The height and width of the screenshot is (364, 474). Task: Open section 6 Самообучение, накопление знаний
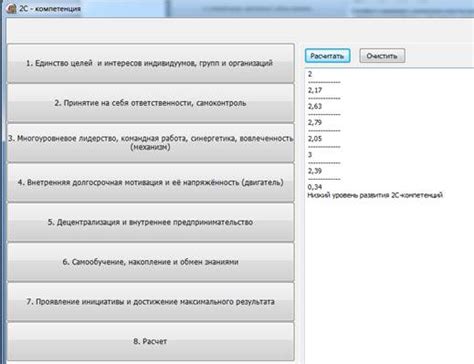tap(151, 262)
